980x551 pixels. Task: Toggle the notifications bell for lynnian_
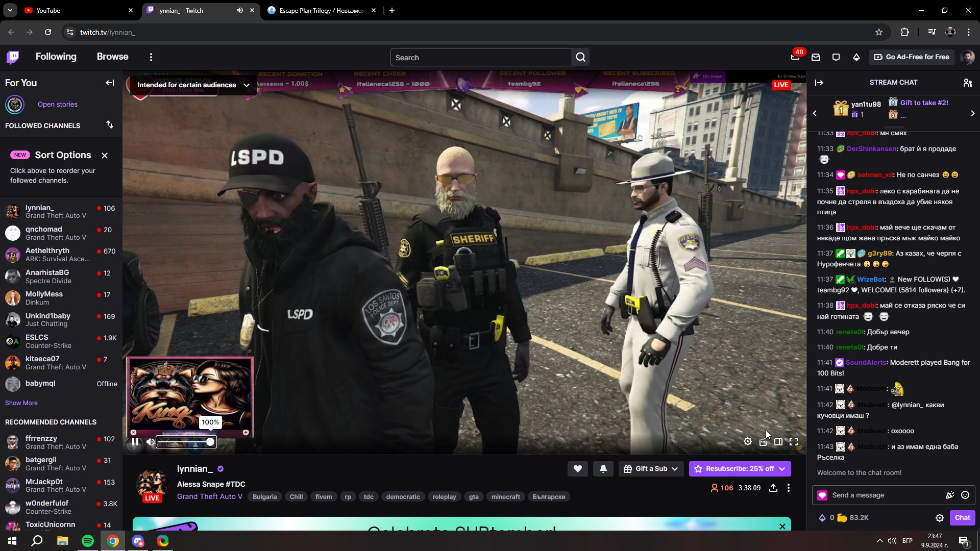[603, 469]
